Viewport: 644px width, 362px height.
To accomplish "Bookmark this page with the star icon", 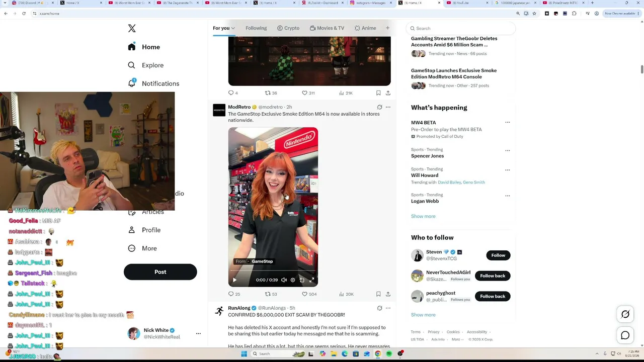I will coord(534,14).
